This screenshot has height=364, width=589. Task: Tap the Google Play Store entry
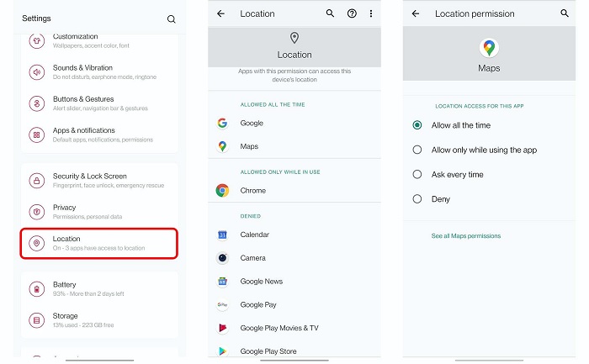pyautogui.click(x=268, y=351)
